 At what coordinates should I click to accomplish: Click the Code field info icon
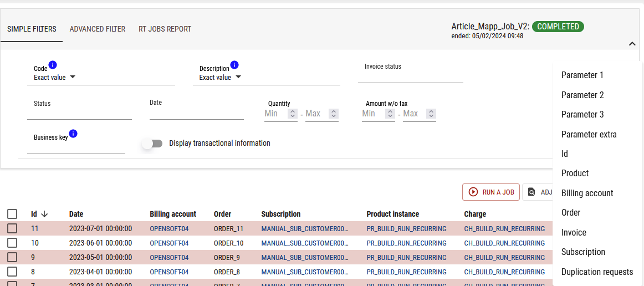[53, 65]
